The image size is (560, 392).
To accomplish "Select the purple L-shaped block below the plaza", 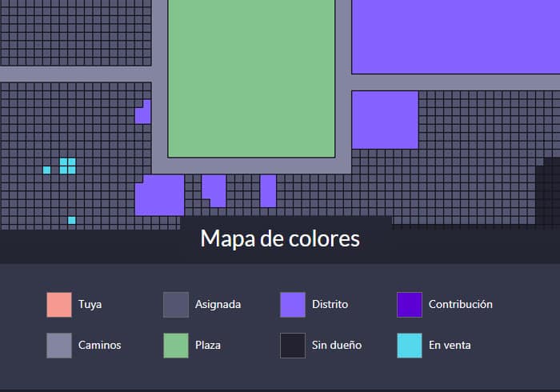I will pos(214,190).
